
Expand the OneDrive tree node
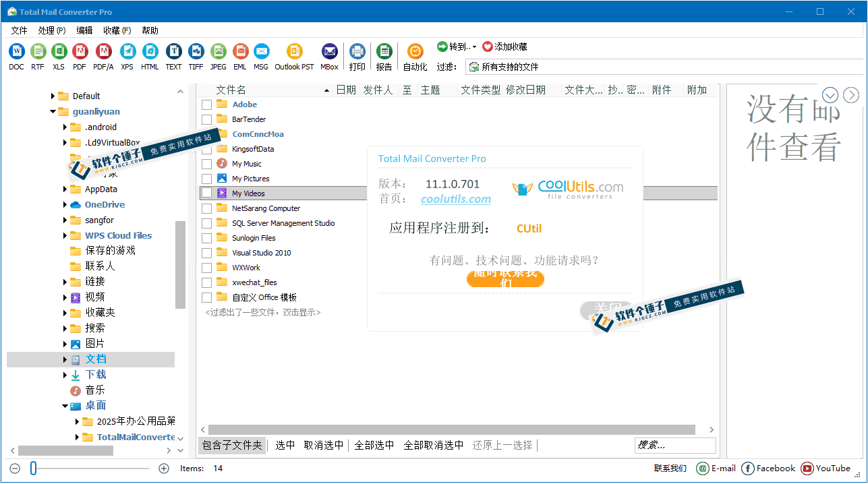pyautogui.click(x=65, y=205)
